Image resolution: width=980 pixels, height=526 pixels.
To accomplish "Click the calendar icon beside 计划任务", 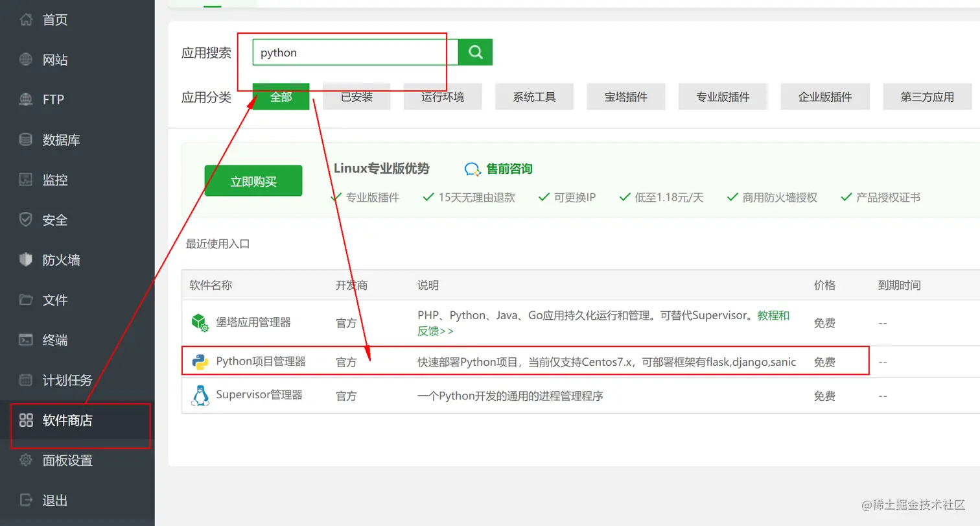I will [26, 380].
